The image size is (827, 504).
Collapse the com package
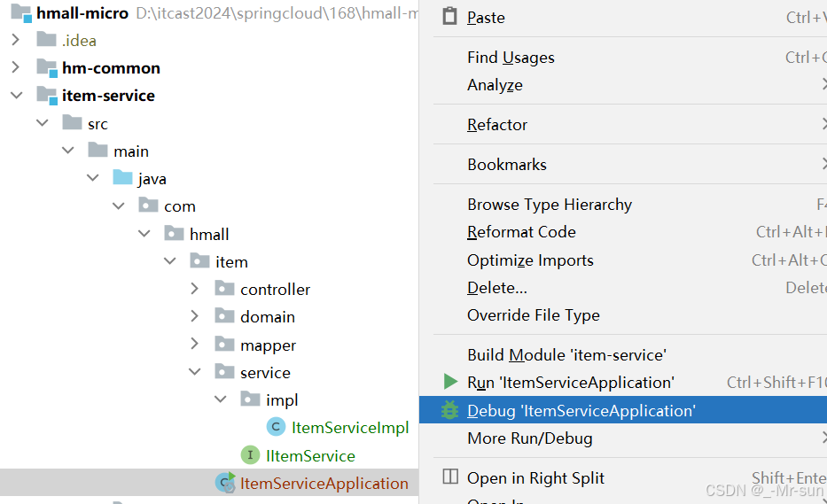tap(118, 205)
